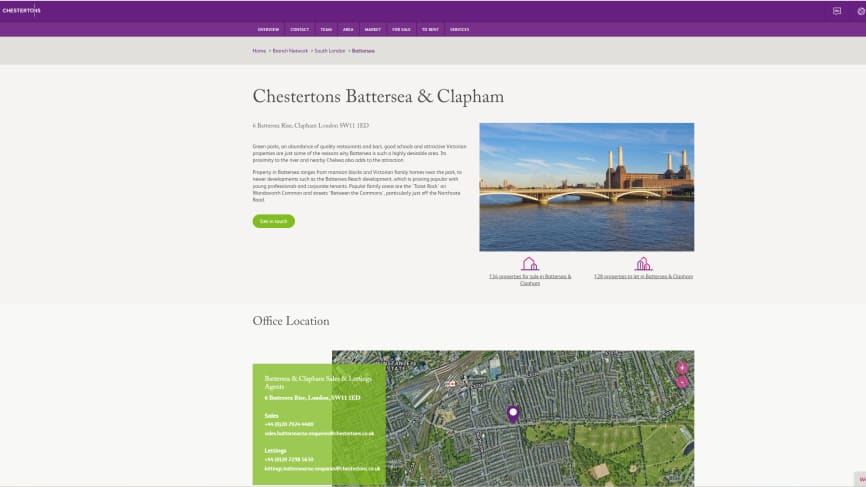Open properties to let in Battersea & Clapham link

(x=643, y=276)
